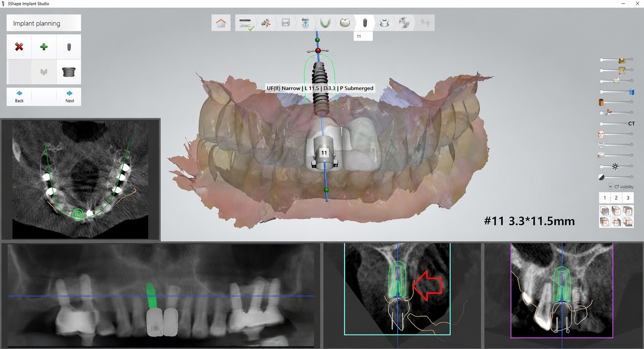Adjust the upper jaw scan visibility slider
The width and height of the screenshot is (644, 349).
click(616, 60)
